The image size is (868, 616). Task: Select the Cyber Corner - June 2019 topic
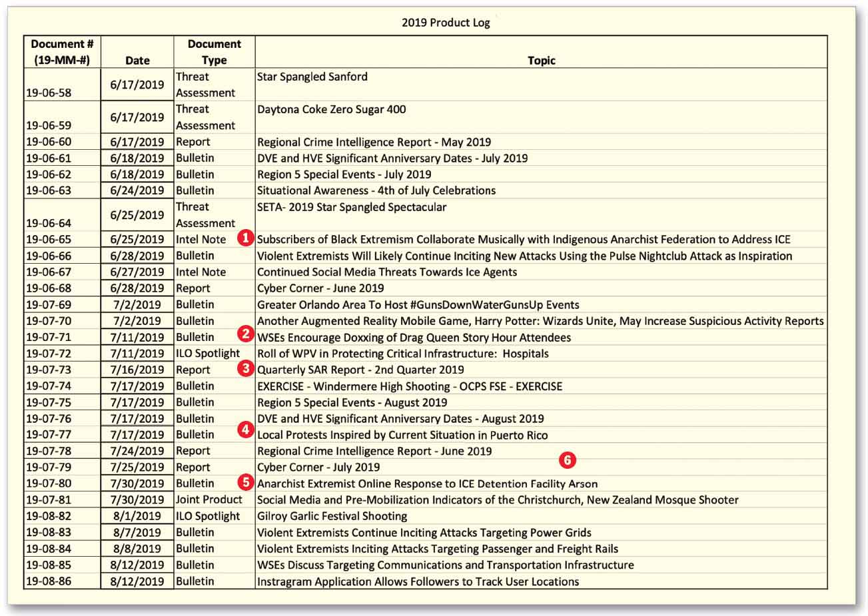pos(320,288)
